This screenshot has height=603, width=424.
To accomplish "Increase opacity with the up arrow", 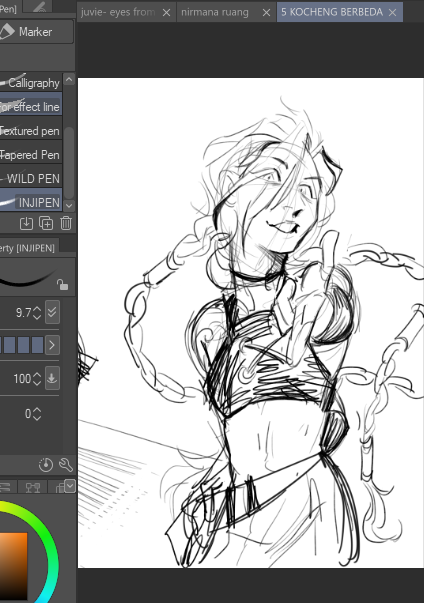I will pos(37,375).
